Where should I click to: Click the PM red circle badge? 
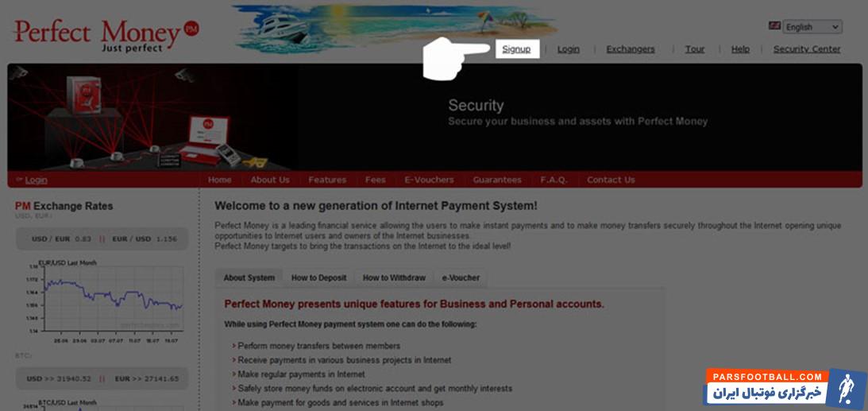click(191, 29)
